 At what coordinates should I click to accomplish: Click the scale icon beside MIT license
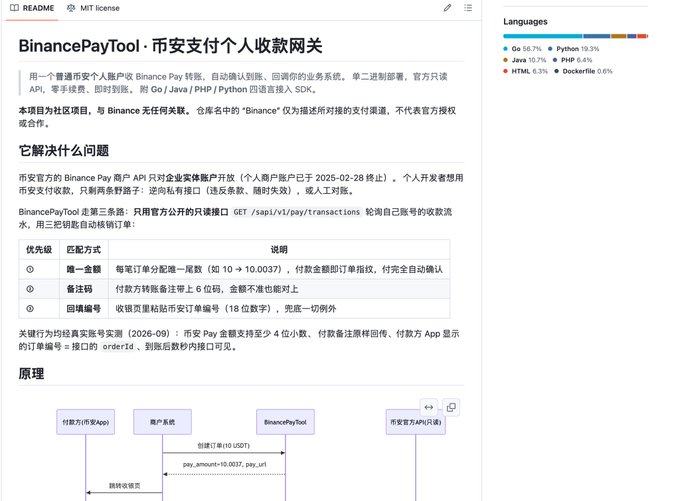pyautogui.click(x=71, y=8)
